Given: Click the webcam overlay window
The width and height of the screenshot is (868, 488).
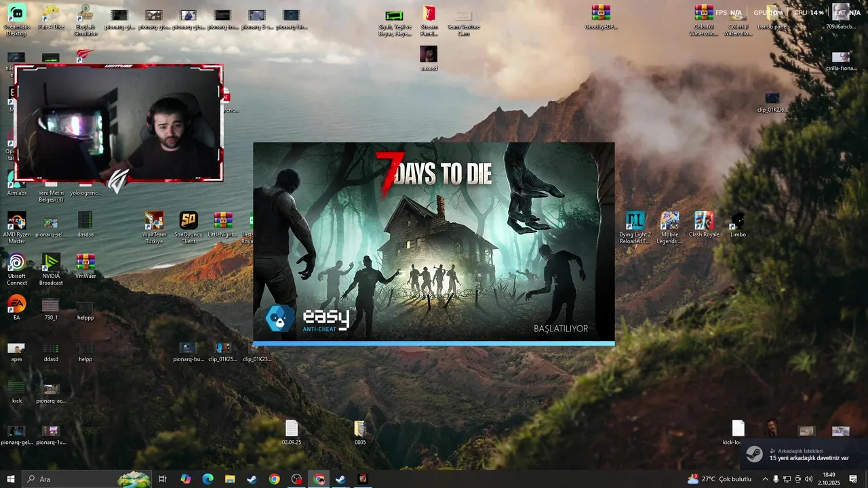Looking at the screenshot, I should [x=119, y=123].
